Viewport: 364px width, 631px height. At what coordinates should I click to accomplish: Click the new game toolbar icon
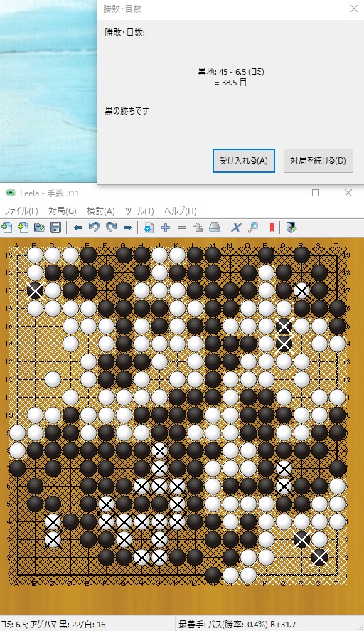coord(7,228)
